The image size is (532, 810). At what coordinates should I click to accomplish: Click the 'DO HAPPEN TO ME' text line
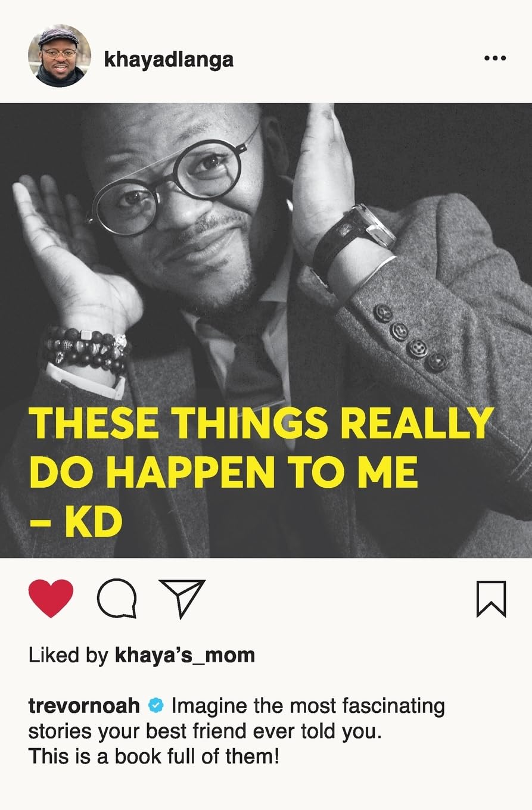pyautogui.click(x=223, y=473)
